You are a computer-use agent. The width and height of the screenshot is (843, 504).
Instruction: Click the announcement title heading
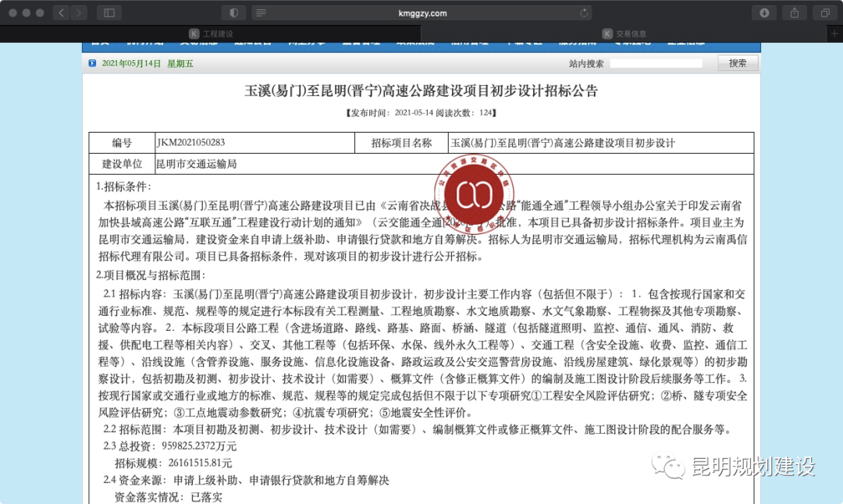(421, 91)
